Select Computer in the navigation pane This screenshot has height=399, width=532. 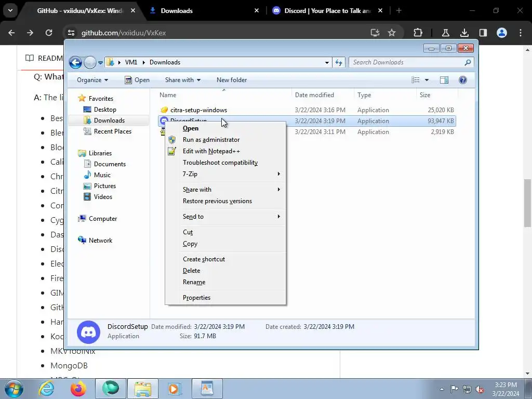tap(103, 219)
